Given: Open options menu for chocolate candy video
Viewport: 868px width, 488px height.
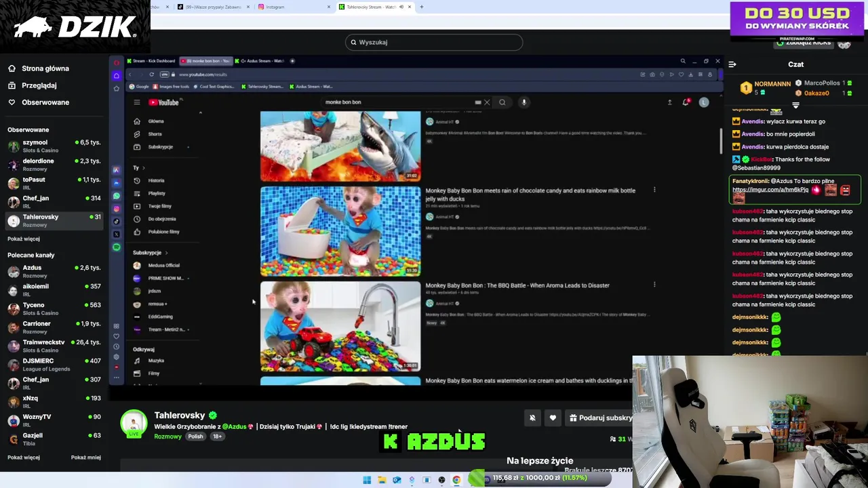Looking at the screenshot, I should tap(654, 190).
